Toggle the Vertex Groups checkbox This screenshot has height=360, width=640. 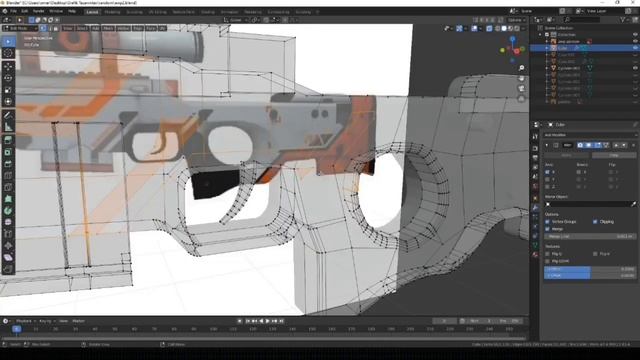pyautogui.click(x=547, y=222)
